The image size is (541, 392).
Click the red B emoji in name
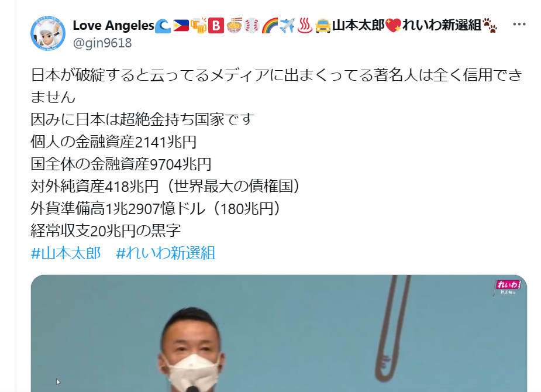(216, 26)
